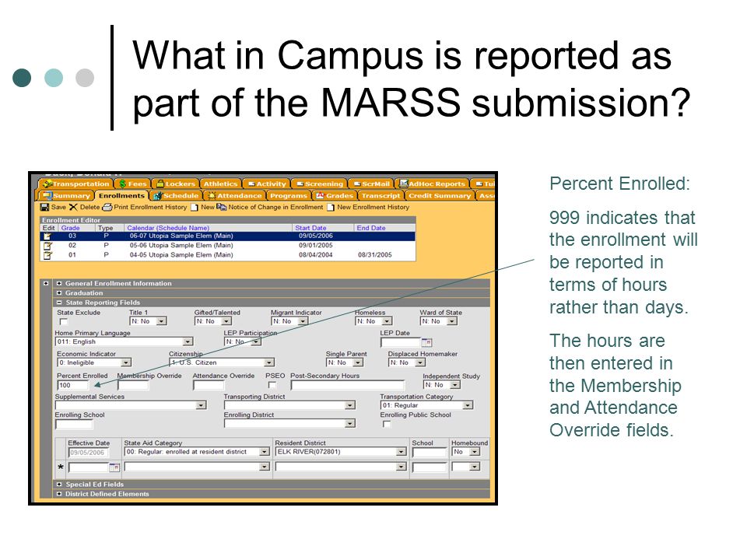Open the Ward of State dropdown
747x560 pixels.
(451, 321)
